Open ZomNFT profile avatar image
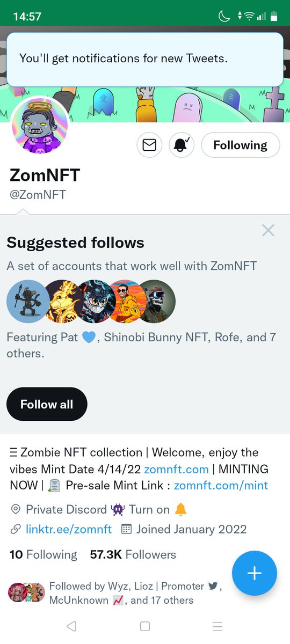This screenshot has height=644, width=290. coord(39,126)
